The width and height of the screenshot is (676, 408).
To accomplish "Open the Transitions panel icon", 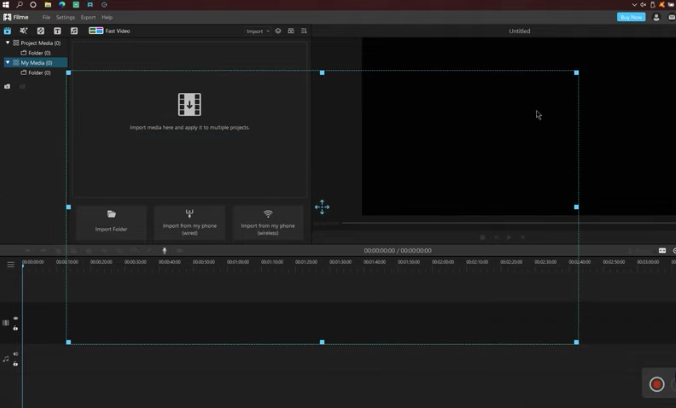I will click(x=41, y=31).
